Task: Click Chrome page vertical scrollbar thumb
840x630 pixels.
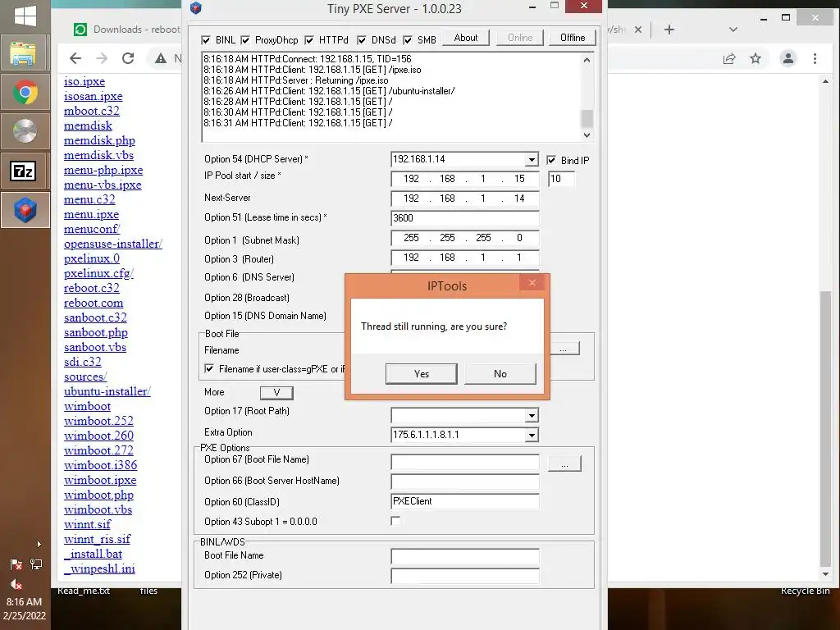Action: pyautogui.click(x=825, y=429)
